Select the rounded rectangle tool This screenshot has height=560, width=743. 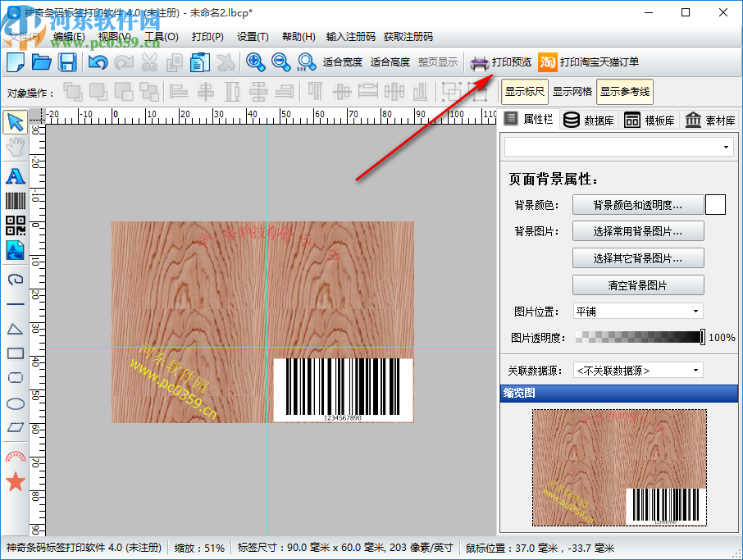click(x=16, y=378)
